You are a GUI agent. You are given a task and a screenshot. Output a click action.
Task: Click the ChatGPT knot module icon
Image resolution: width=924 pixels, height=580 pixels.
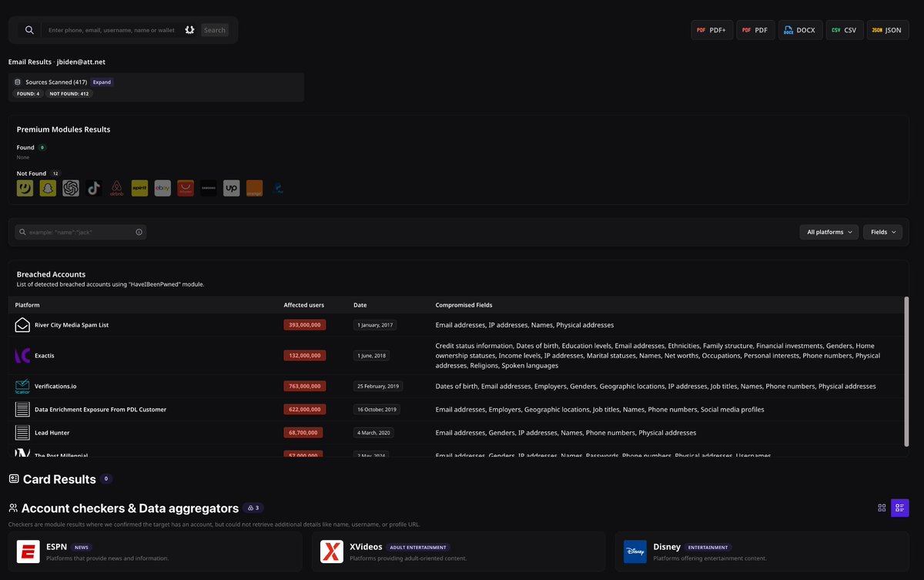[71, 188]
